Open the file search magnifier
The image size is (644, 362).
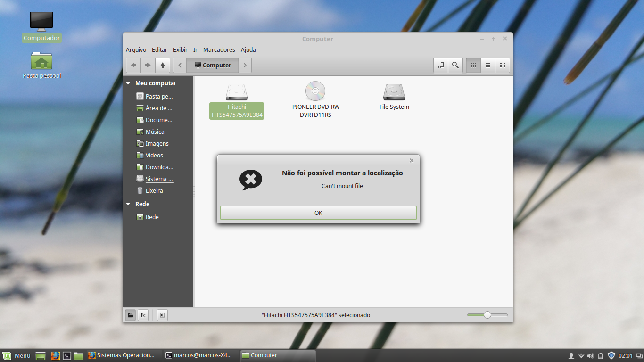point(455,65)
